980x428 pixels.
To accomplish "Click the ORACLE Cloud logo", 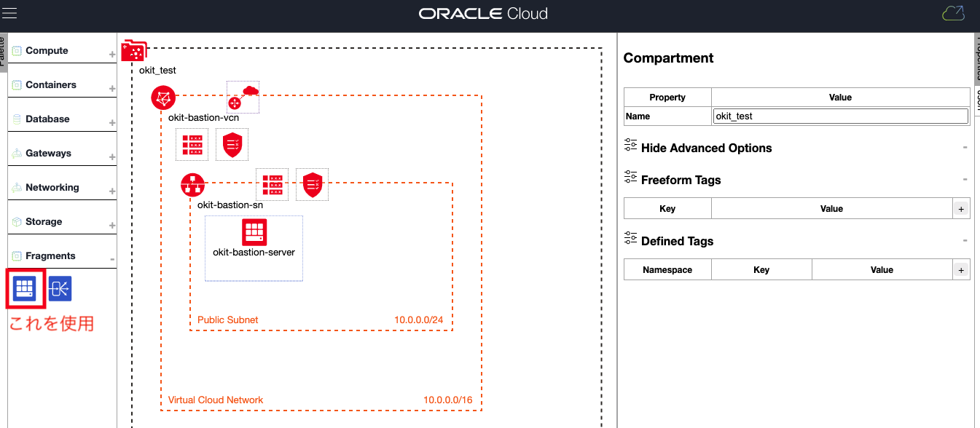I will [x=483, y=14].
